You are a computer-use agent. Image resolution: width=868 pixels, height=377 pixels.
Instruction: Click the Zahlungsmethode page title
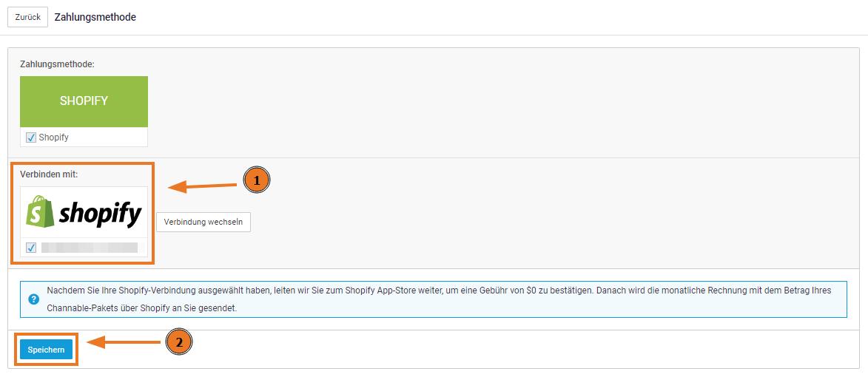[x=95, y=17]
